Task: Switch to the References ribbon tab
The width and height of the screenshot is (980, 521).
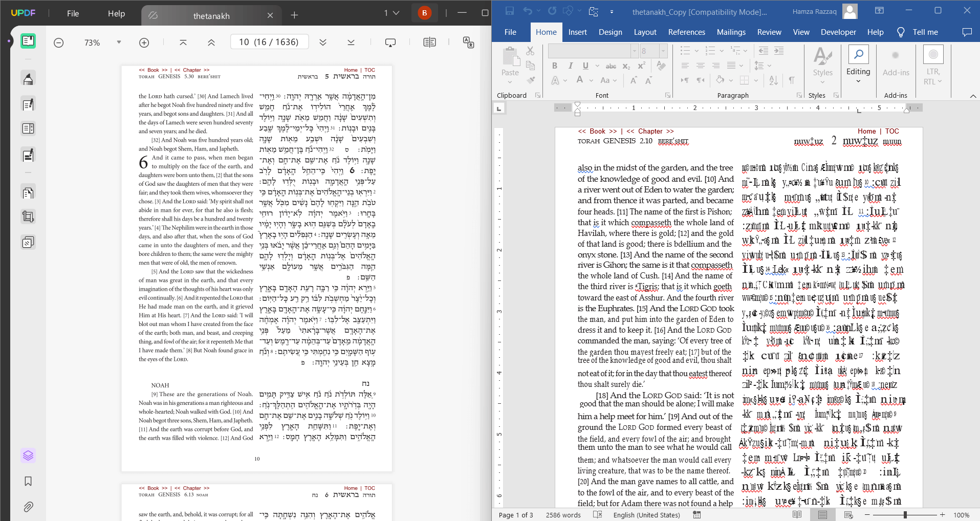Action: [686, 32]
